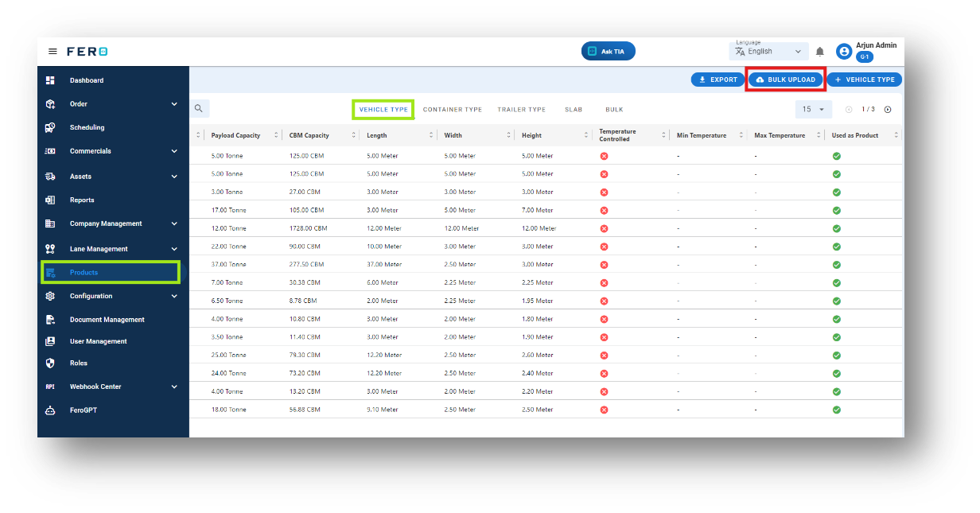Expand the Lane Management chevron
The image size is (980, 513).
pos(174,249)
